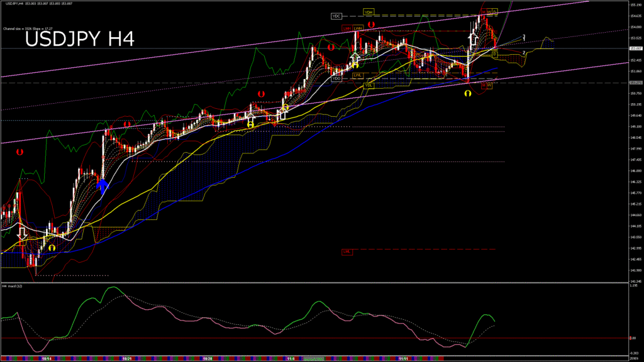Click the 150.750 price axis label
Viewport: 644px width, 362px height.
pos(635,93)
